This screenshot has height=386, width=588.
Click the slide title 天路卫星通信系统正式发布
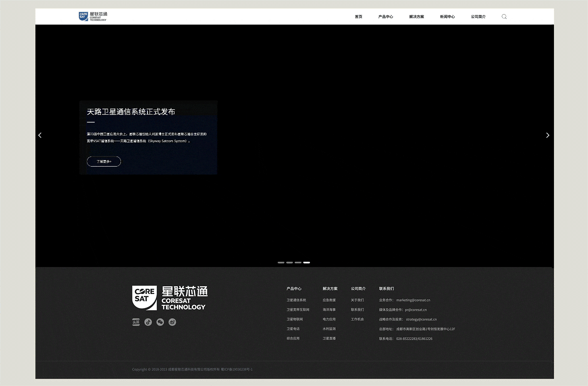tap(131, 112)
